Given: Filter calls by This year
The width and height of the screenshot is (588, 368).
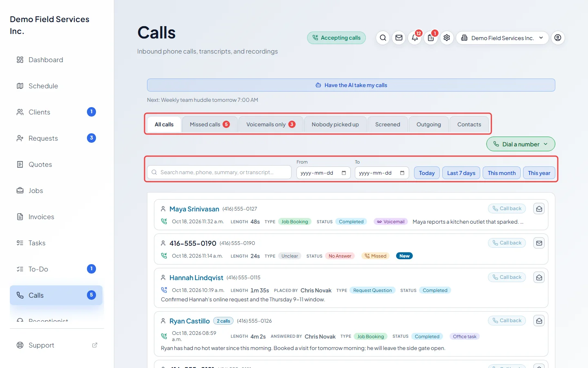Looking at the screenshot, I should [539, 173].
